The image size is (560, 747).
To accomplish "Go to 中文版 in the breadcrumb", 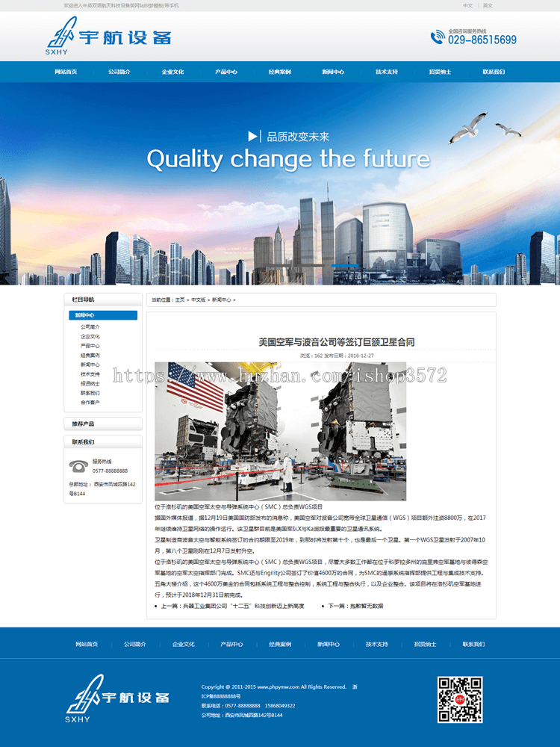I will 198,300.
